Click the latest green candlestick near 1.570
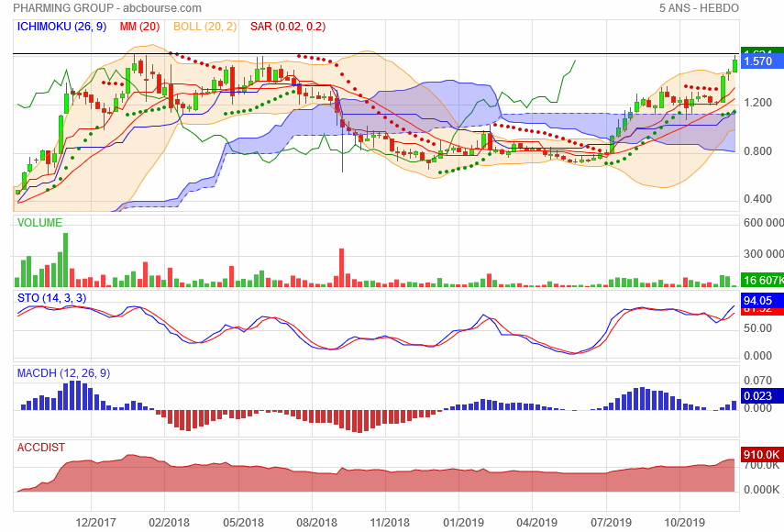784x532 pixels. point(734,65)
